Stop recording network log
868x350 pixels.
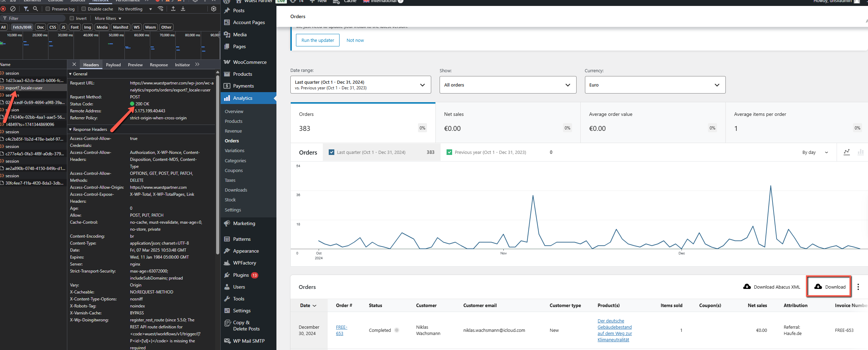pyautogui.click(x=3, y=9)
